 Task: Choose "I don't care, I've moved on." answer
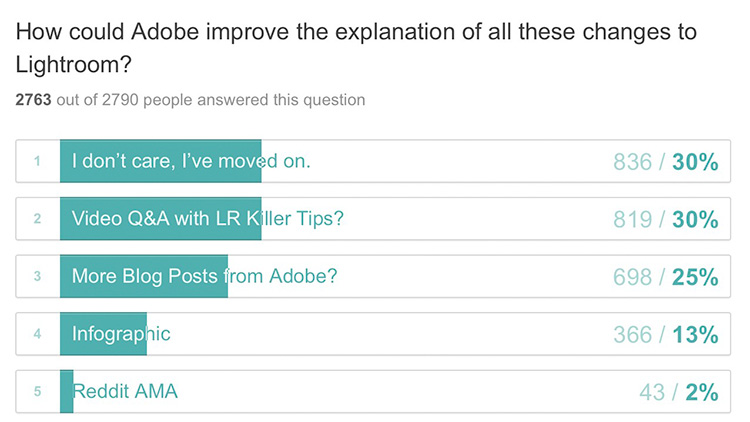tap(191, 161)
